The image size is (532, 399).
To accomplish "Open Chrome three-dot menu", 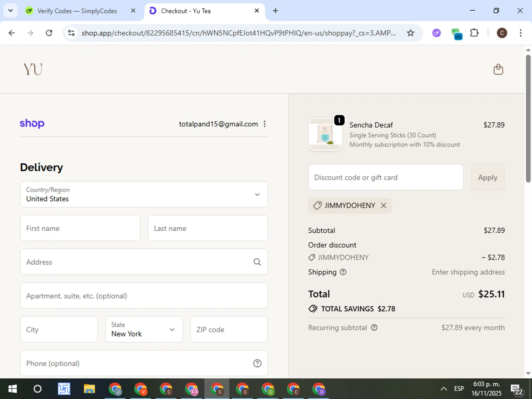I will (520, 33).
